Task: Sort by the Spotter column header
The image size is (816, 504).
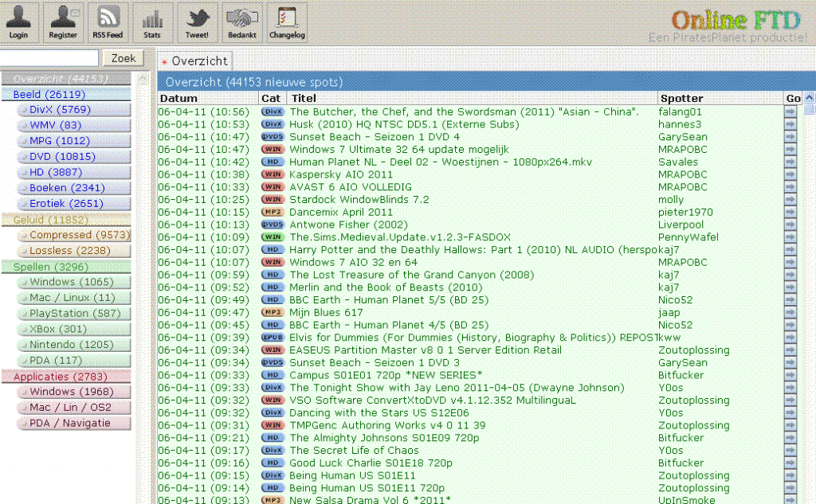Action: click(720, 98)
